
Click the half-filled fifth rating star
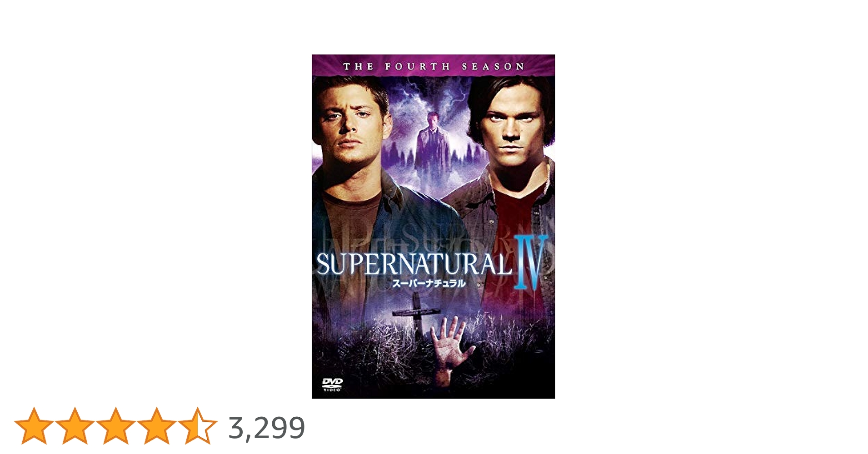coord(197,426)
